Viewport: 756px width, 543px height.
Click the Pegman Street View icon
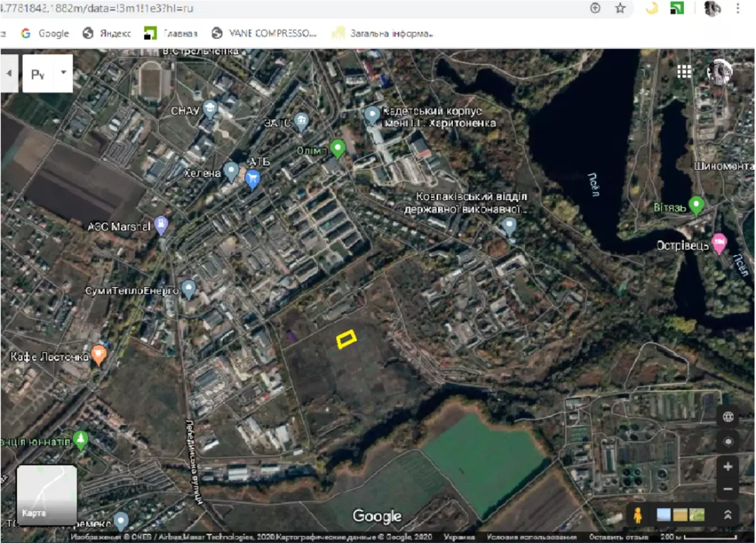click(637, 515)
